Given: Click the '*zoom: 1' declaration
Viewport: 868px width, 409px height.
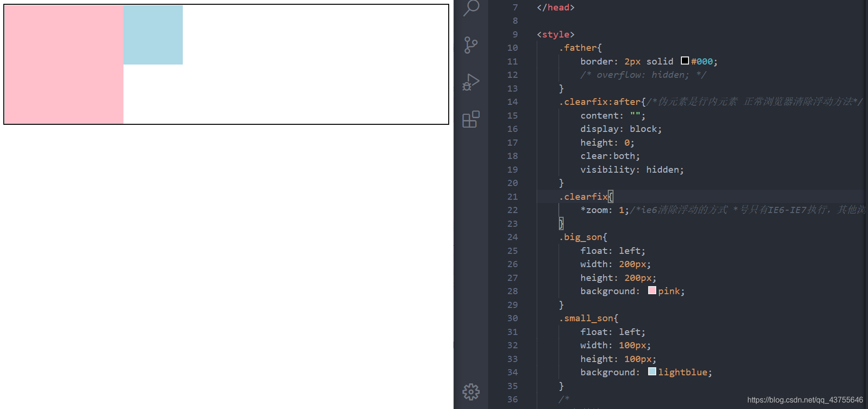Looking at the screenshot, I should click(604, 210).
